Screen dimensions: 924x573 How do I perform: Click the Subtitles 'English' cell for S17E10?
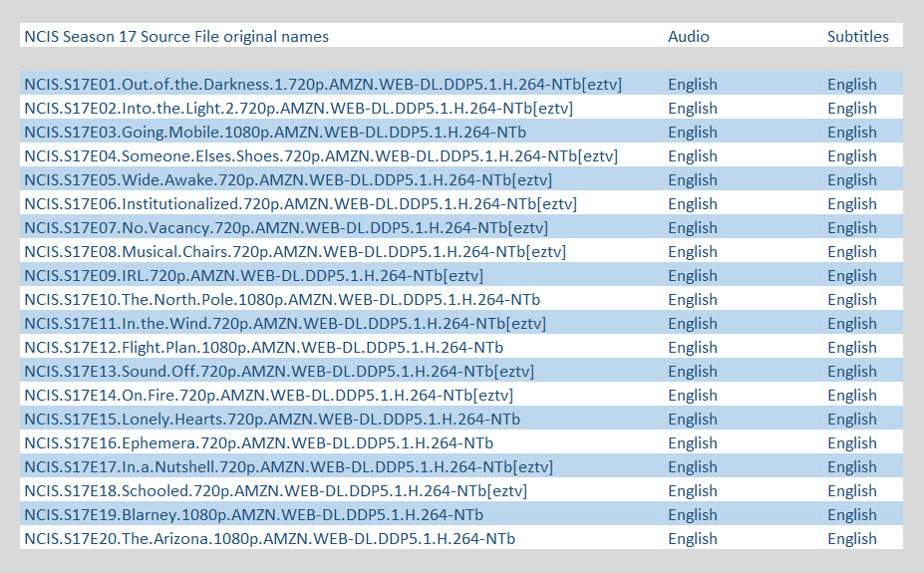pos(852,300)
